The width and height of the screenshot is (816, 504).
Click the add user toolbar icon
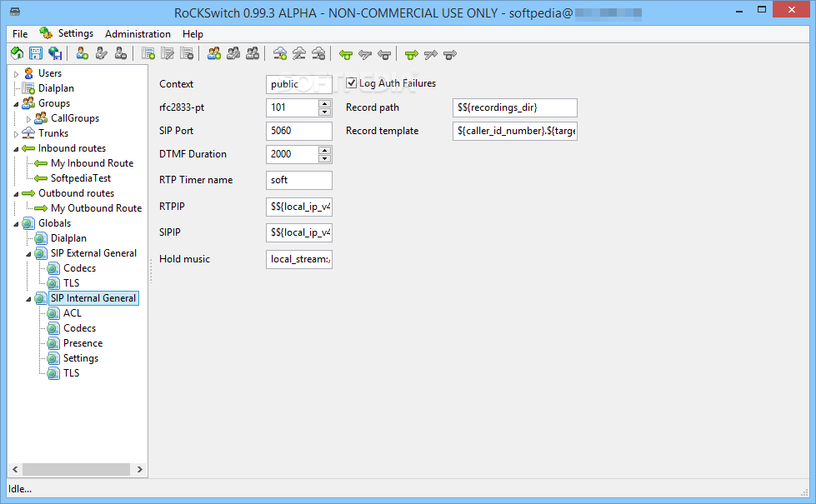(83, 53)
